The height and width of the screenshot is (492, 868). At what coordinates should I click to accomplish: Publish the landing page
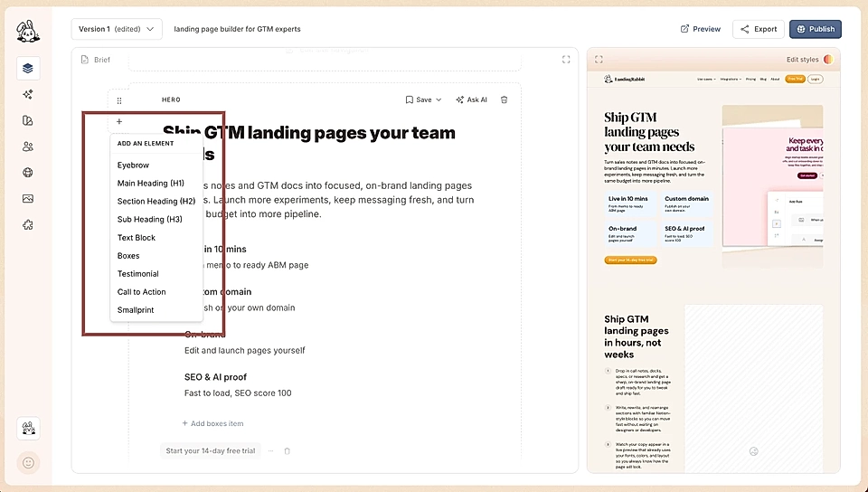[816, 29]
